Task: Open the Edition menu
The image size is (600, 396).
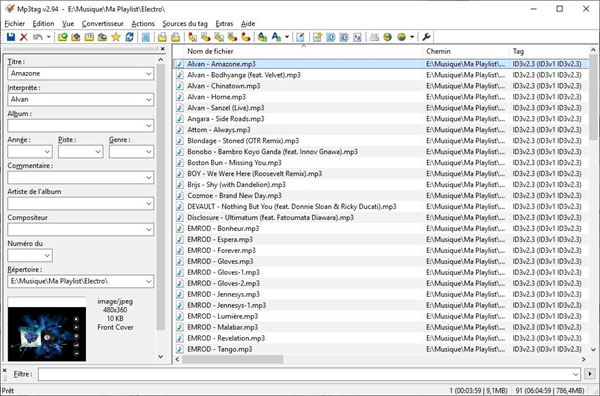Action: click(43, 24)
